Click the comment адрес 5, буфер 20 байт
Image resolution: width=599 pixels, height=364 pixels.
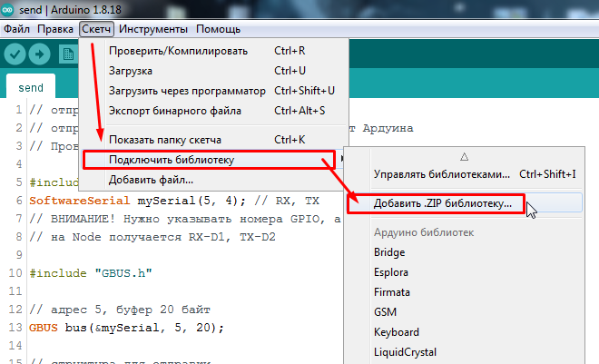(x=120, y=310)
